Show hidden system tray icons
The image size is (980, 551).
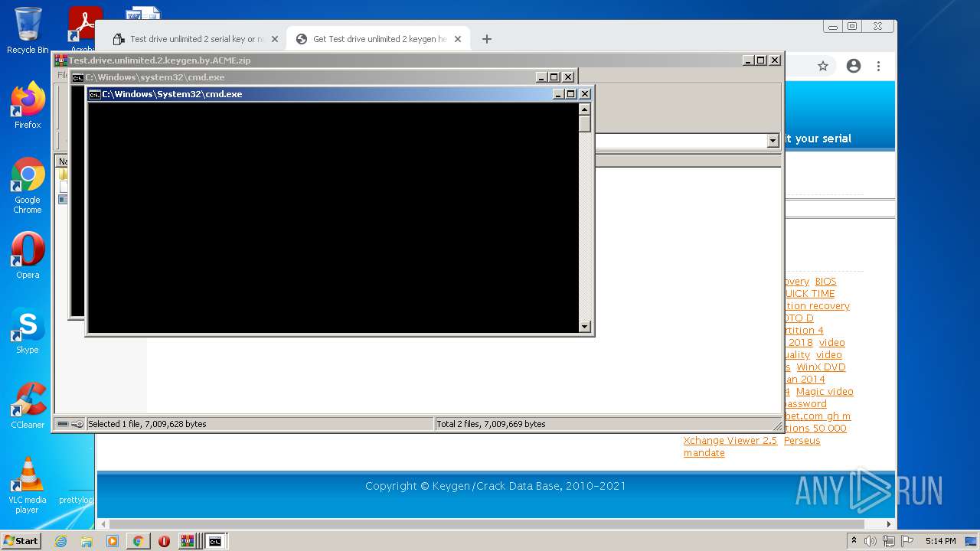854,541
